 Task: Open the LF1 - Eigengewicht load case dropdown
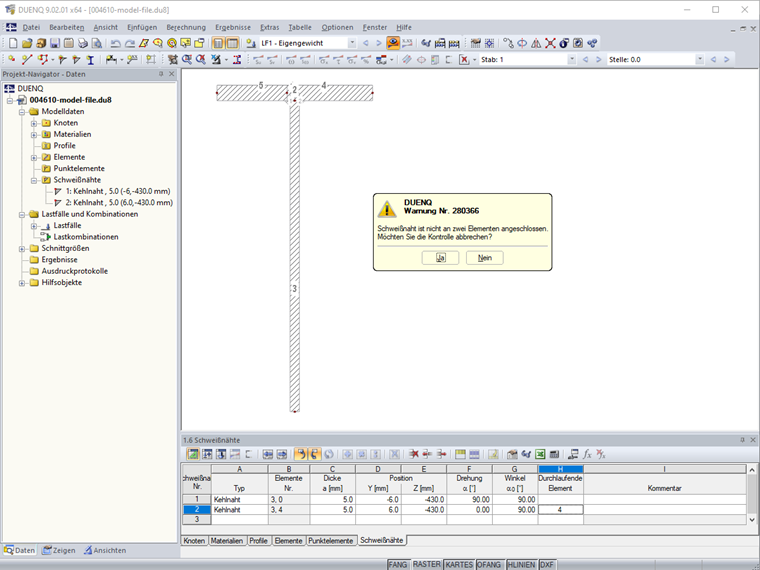[352, 43]
